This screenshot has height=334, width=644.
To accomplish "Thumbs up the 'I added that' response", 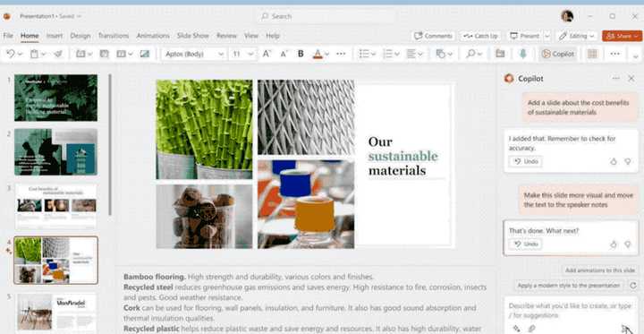I will pyautogui.click(x=614, y=162).
